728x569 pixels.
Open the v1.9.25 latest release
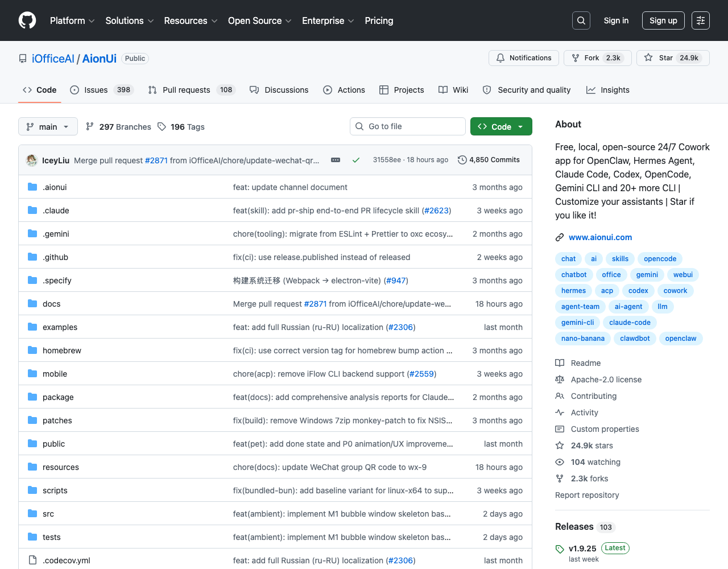(x=582, y=549)
